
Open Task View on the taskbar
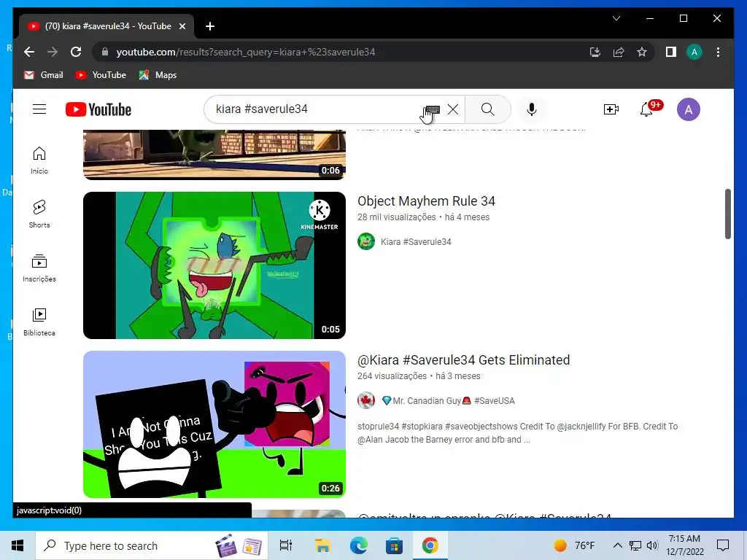pyautogui.click(x=285, y=545)
